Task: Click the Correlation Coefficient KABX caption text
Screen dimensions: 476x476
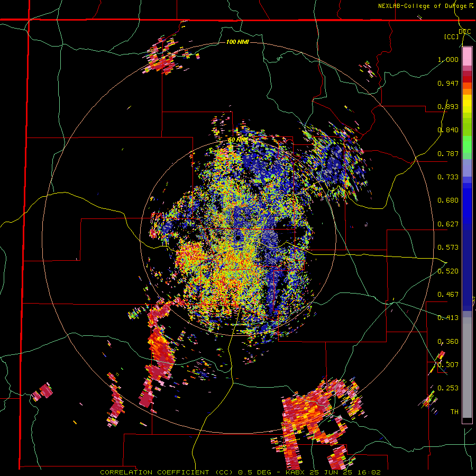Action: coord(240,472)
